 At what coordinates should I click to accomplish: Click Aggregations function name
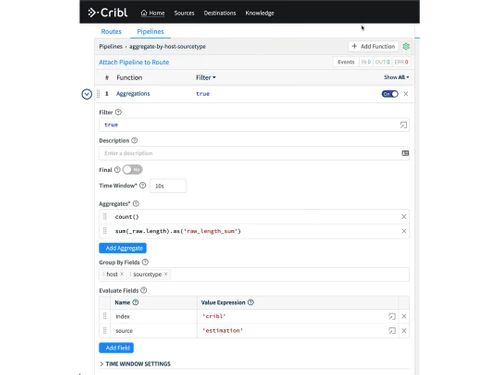(133, 94)
